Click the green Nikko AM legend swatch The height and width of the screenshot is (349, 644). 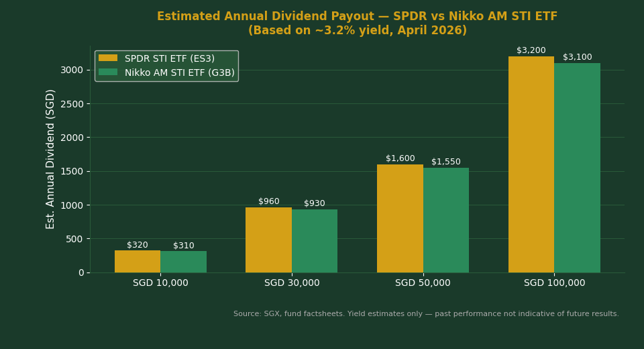click(x=108, y=72)
